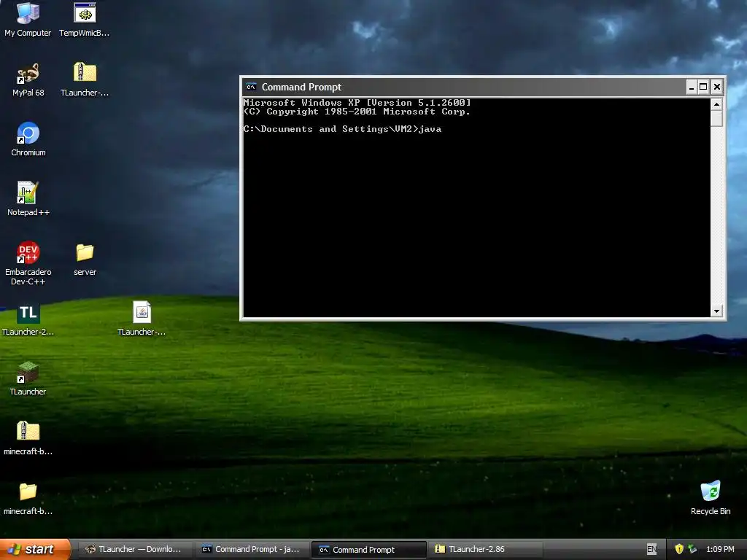Switch to TLauncher-2.86 taskbar item

485,549
